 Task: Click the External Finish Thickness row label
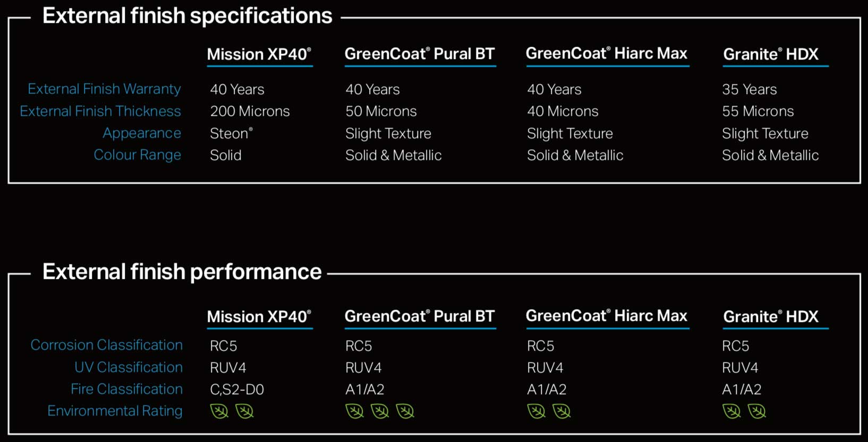[100, 111]
